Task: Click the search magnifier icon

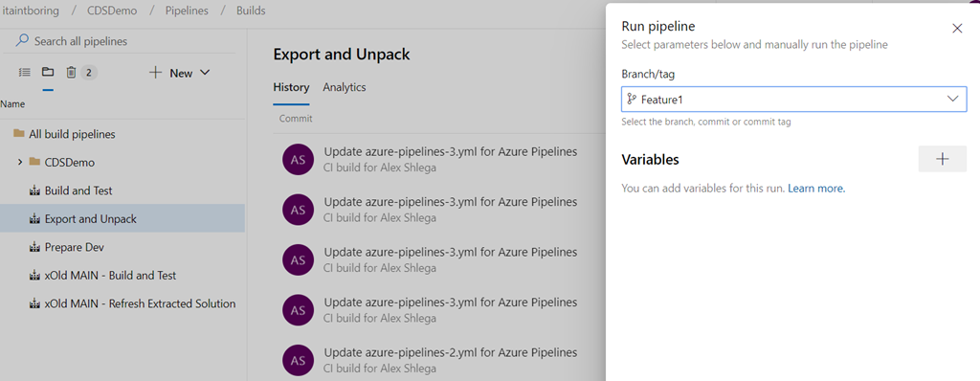Action: point(22,40)
